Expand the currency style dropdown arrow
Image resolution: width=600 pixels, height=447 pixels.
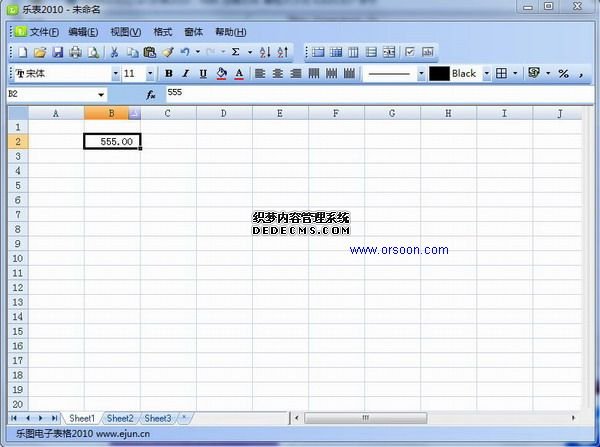(x=548, y=73)
